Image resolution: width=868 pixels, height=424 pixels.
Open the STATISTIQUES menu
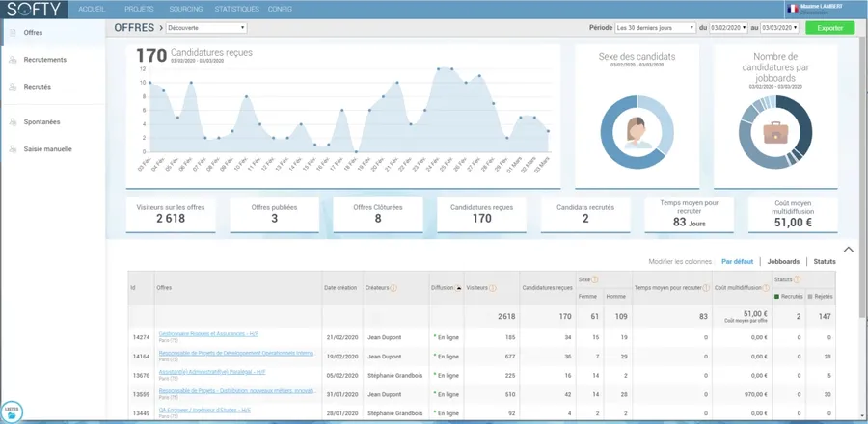pyautogui.click(x=237, y=8)
